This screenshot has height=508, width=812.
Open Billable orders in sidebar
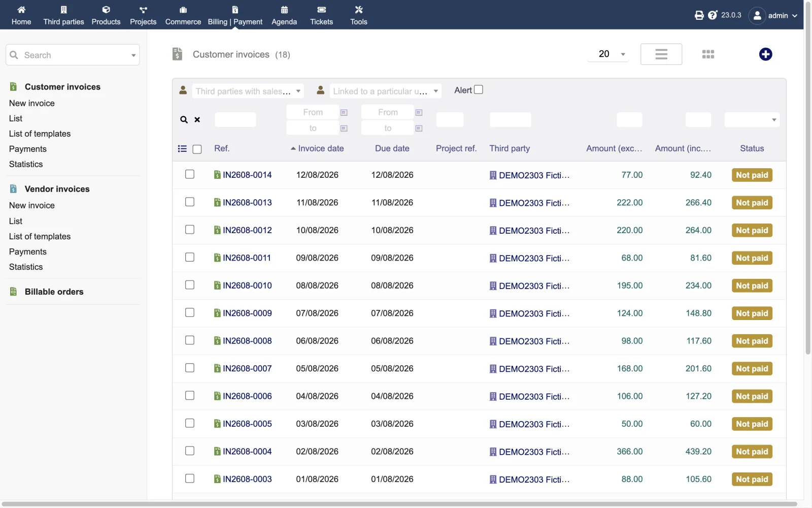click(x=54, y=292)
